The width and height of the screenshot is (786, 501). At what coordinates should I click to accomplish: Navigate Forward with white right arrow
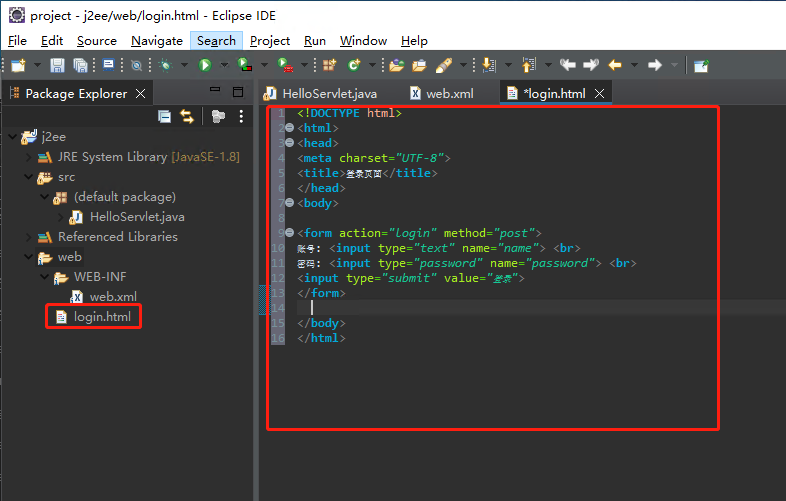(655, 65)
